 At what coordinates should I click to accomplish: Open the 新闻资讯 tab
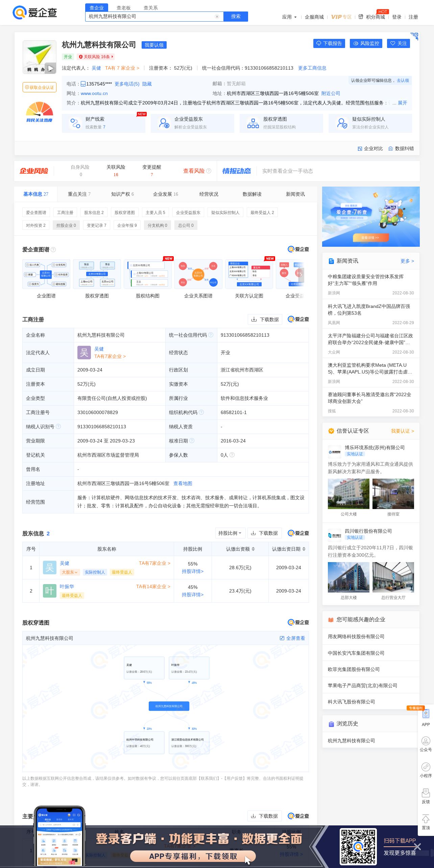point(295,194)
